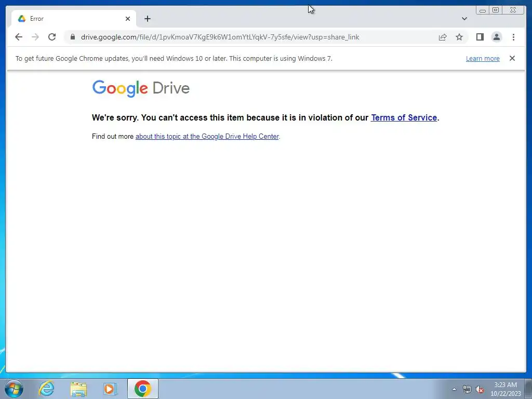Close the Error tab
The width and height of the screenshot is (532, 399).
pos(128,19)
